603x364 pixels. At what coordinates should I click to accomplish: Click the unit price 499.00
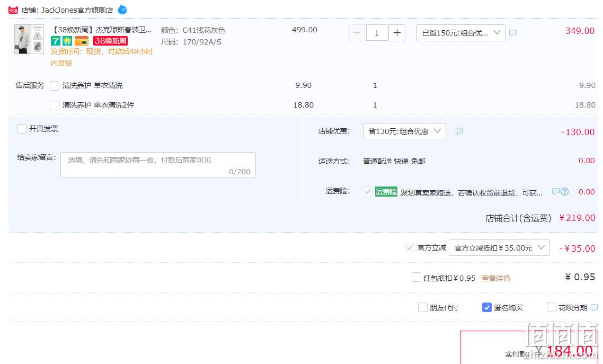pos(305,30)
